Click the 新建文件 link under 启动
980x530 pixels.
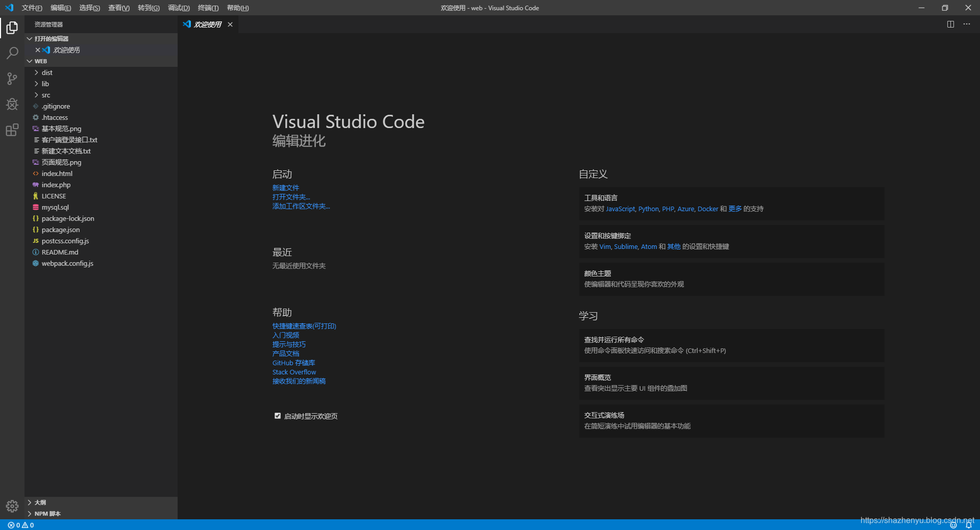point(285,187)
